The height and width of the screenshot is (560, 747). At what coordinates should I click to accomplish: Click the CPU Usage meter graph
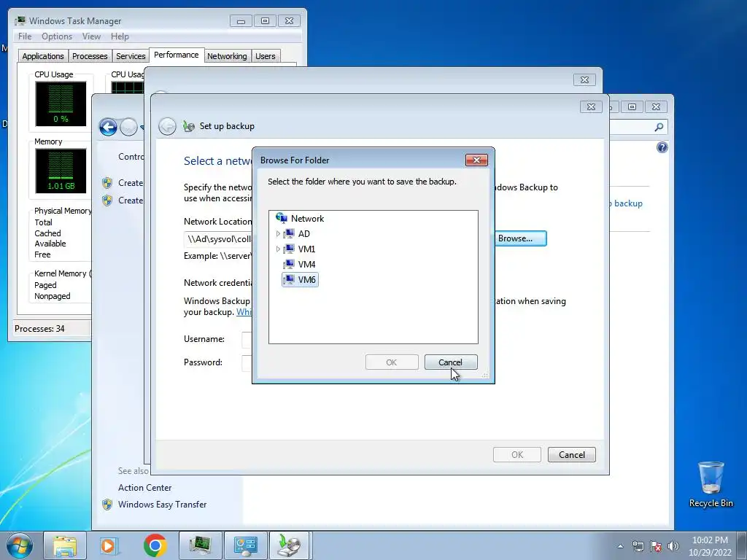[x=61, y=104]
